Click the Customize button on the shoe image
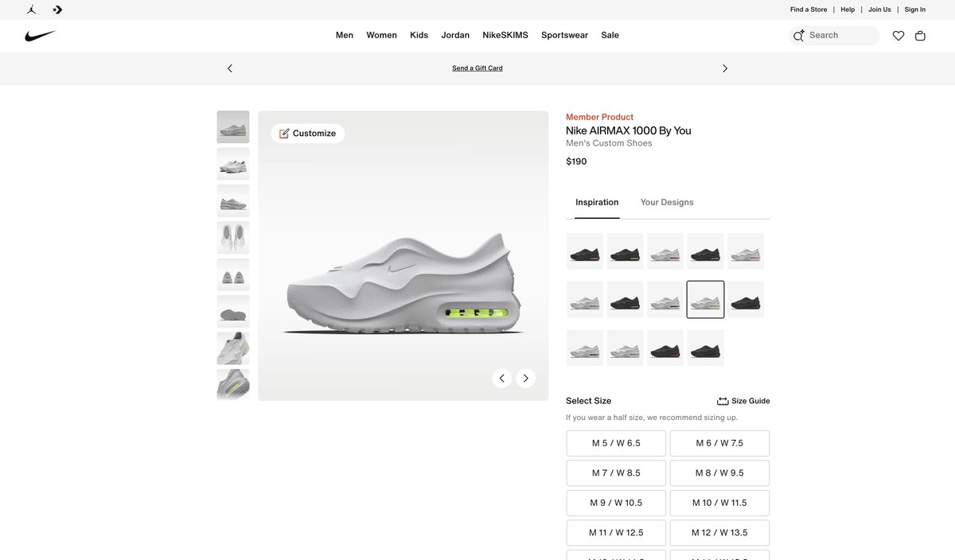Viewport: 955px width, 560px height. (x=308, y=134)
